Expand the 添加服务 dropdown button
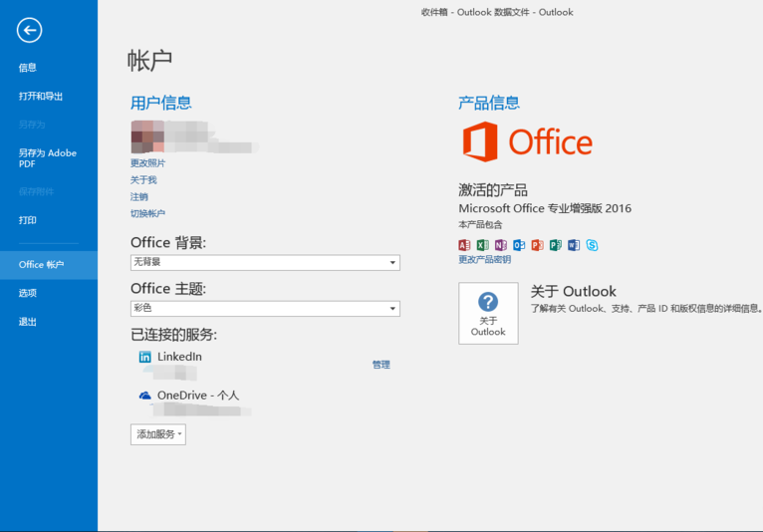The height and width of the screenshot is (532, 763). point(158,434)
